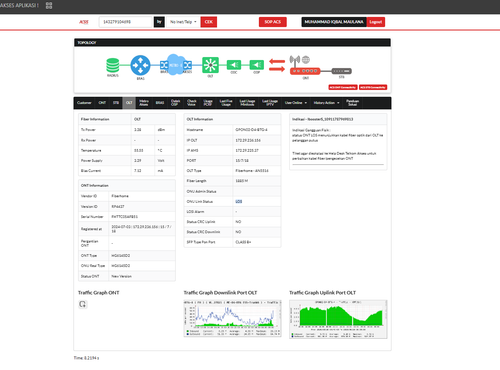500x370 pixels.
Task: Click the red bidirectional arrows icon
Action: tap(277, 65)
